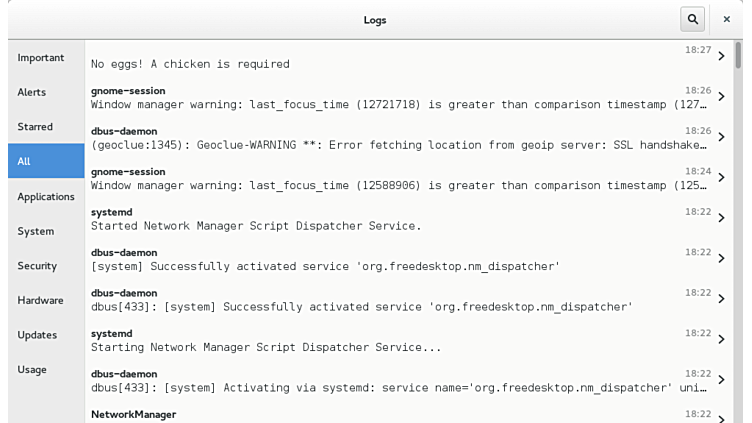Open System logs category

pyautogui.click(x=36, y=231)
